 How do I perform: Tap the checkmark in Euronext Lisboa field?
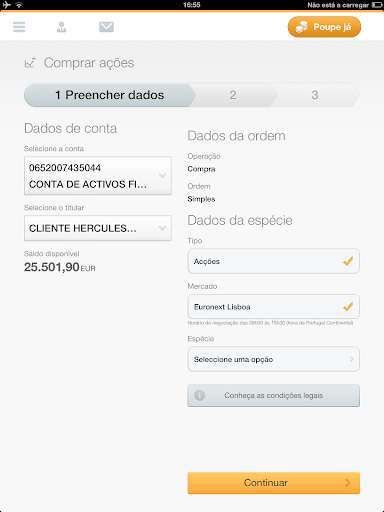(x=348, y=306)
